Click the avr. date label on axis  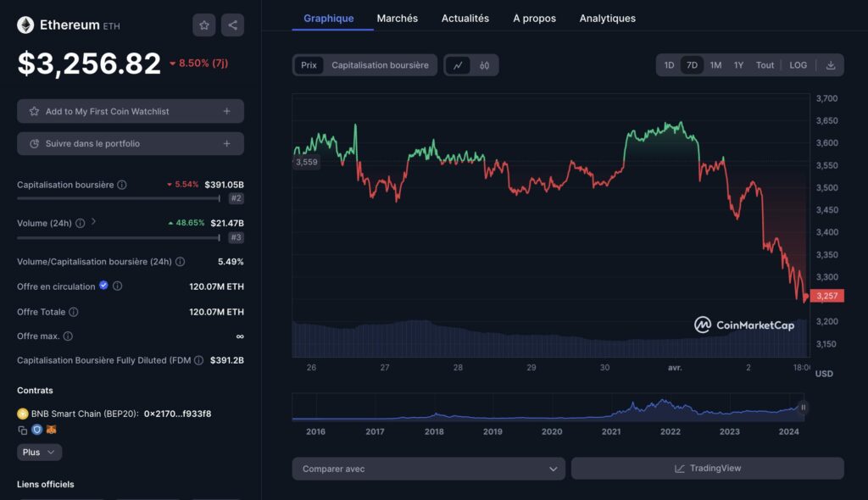(x=675, y=368)
